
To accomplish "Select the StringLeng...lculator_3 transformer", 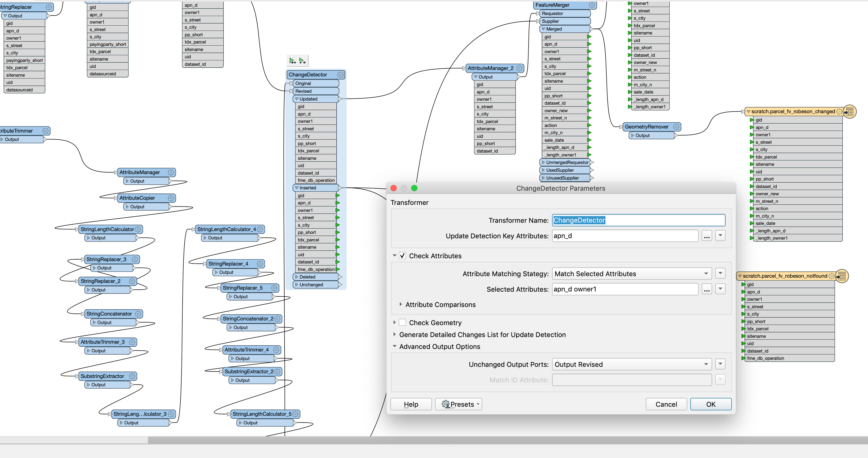I will pos(143,414).
